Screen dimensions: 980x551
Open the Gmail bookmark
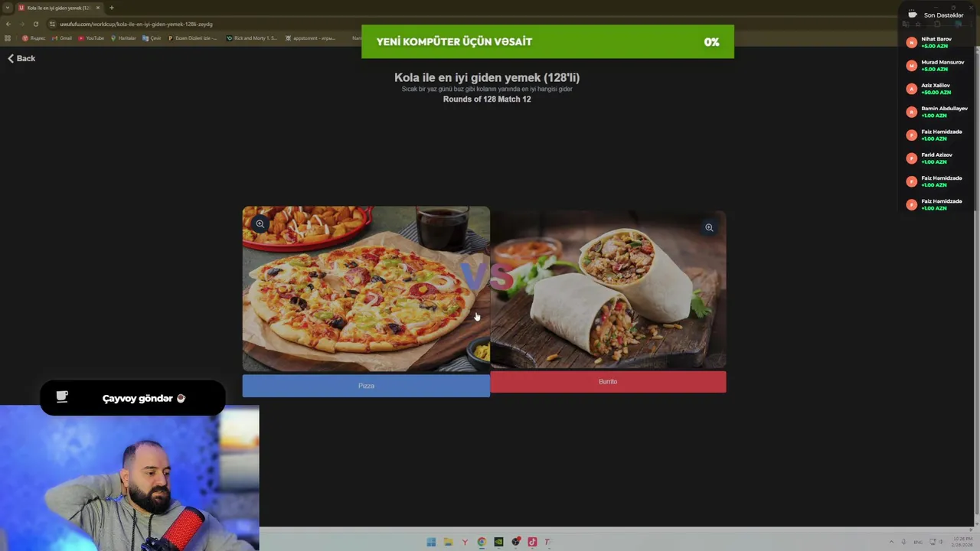62,38
